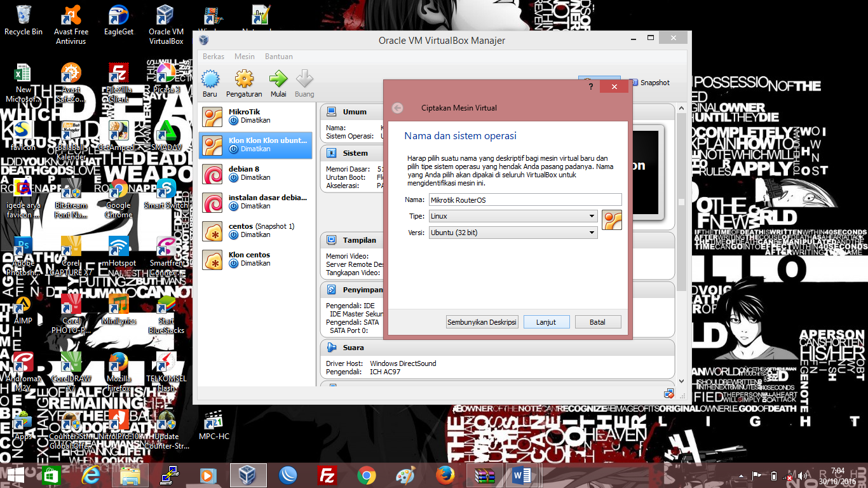
Task: Open Picasa 3 desktop shortcut
Action: (x=166, y=78)
